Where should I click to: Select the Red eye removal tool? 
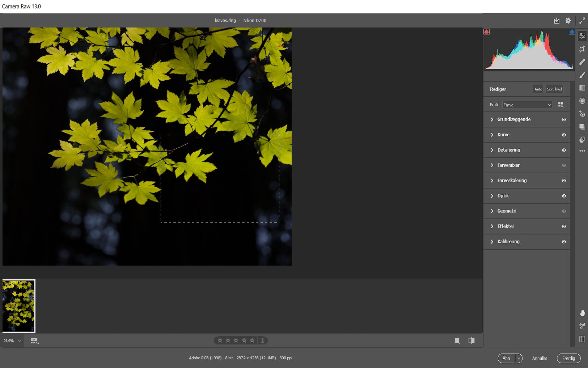tap(582, 114)
